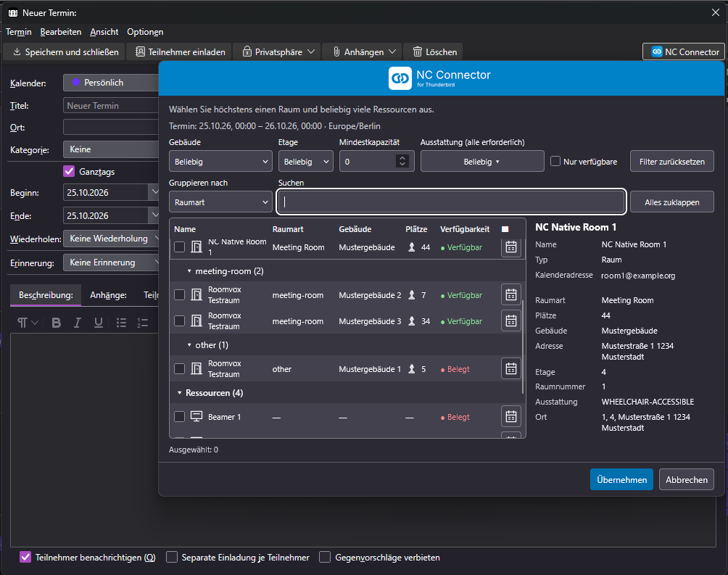Insert a bulleted list in description
The height and width of the screenshot is (575, 728).
[121, 323]
